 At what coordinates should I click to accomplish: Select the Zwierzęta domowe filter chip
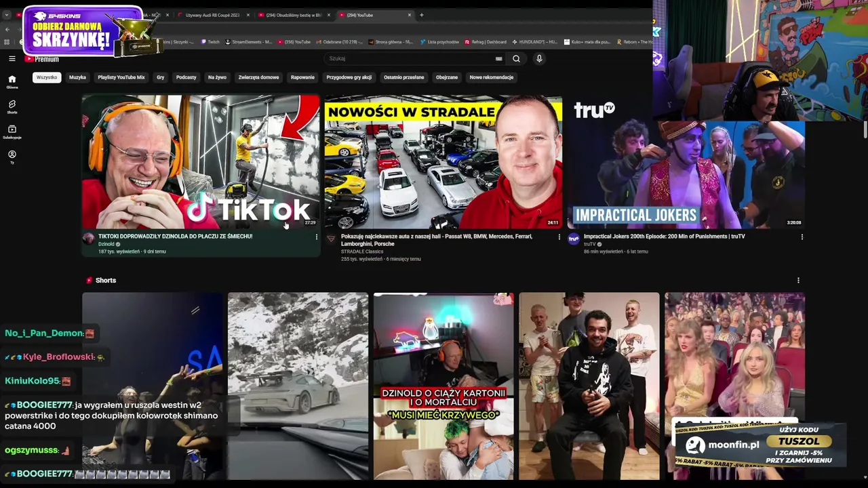click(258, 77)
